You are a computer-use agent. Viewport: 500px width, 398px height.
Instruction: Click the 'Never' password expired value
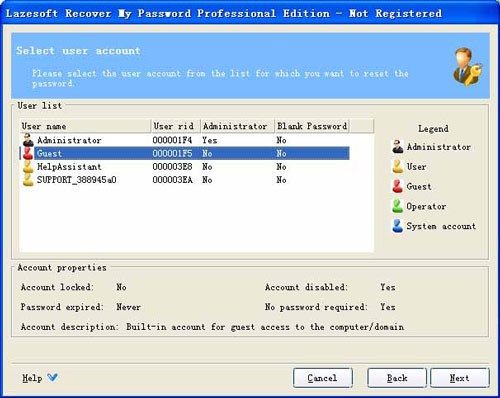[x=128, y=307]
